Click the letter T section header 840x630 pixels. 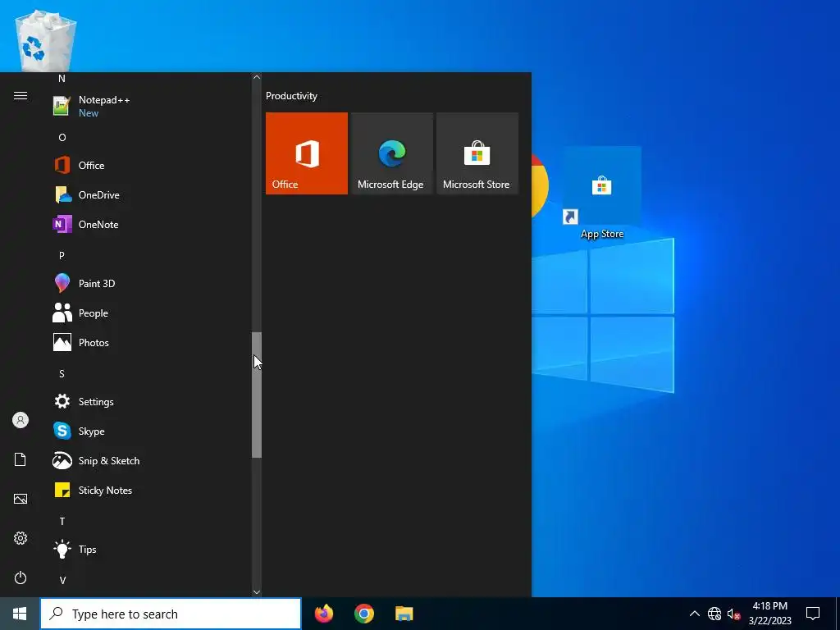click(x=62, y=521)
